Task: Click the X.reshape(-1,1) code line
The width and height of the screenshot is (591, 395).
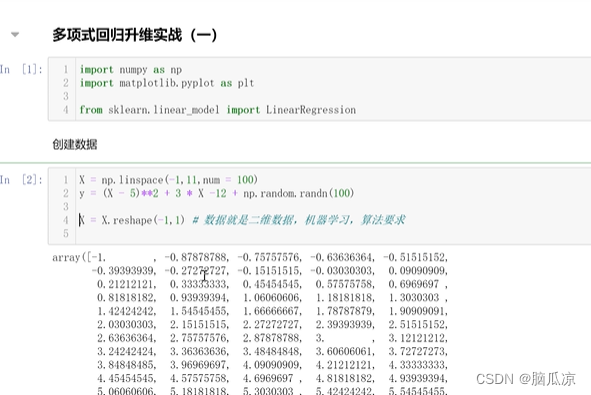Action: point(132,220)
